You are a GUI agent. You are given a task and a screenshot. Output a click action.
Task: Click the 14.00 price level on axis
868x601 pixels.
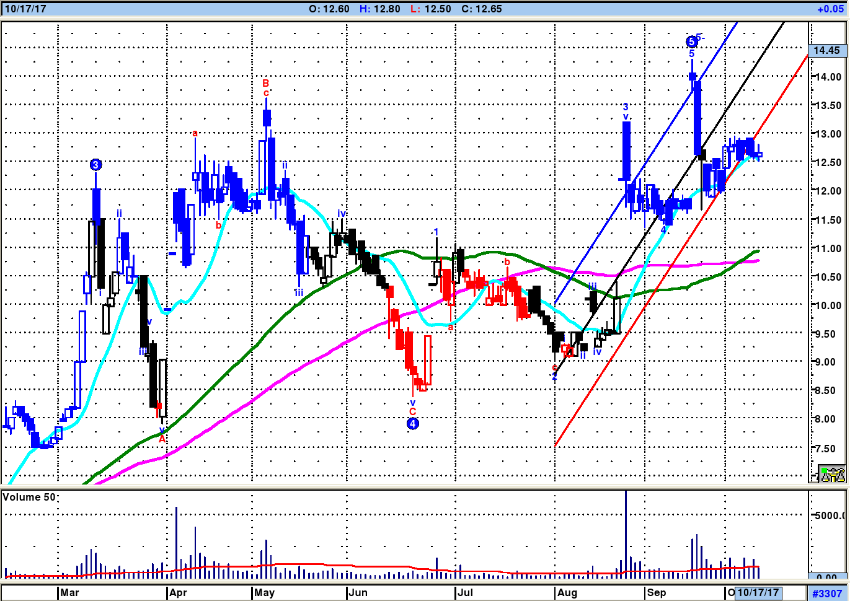[x=827, y=77]
